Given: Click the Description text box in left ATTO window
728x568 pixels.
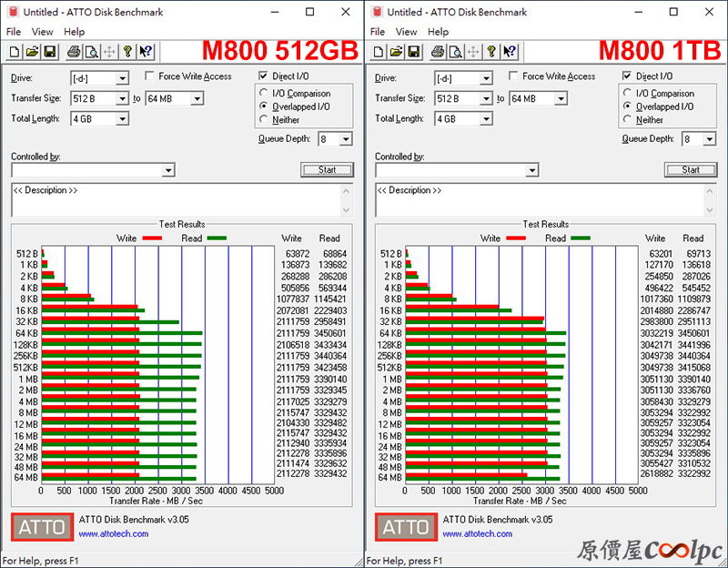Looking at the screenshot, I should click(177, 200).
